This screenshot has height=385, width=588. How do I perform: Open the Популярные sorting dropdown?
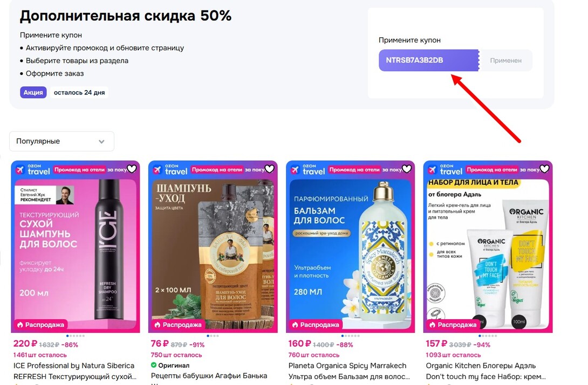point(61,141)
